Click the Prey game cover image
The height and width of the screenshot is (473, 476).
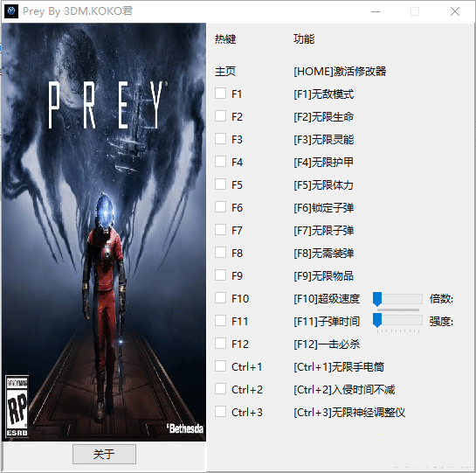click(x=104, y=233)
